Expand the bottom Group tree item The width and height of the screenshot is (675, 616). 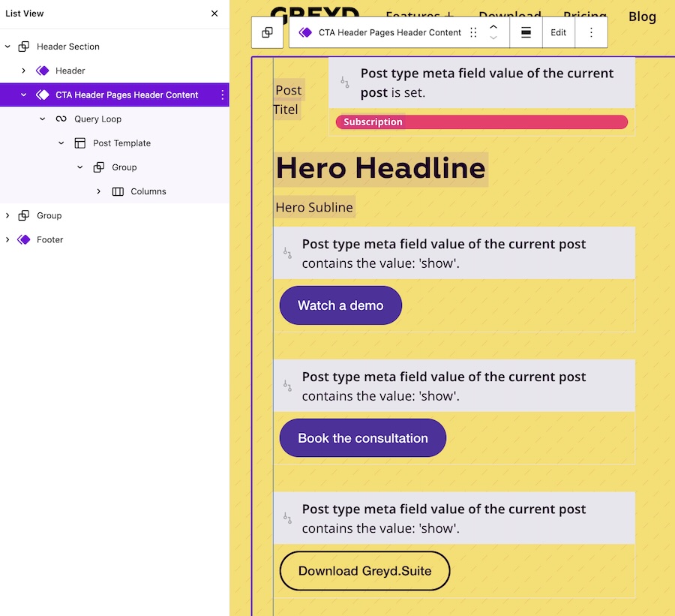click(x=9, y=215)
